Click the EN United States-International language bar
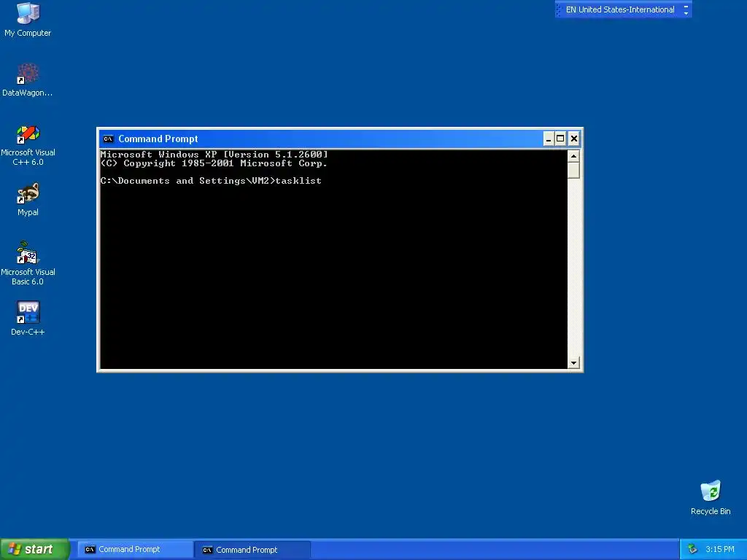The height and width of the screenshot is (560, 747). (x=620, y=9)
